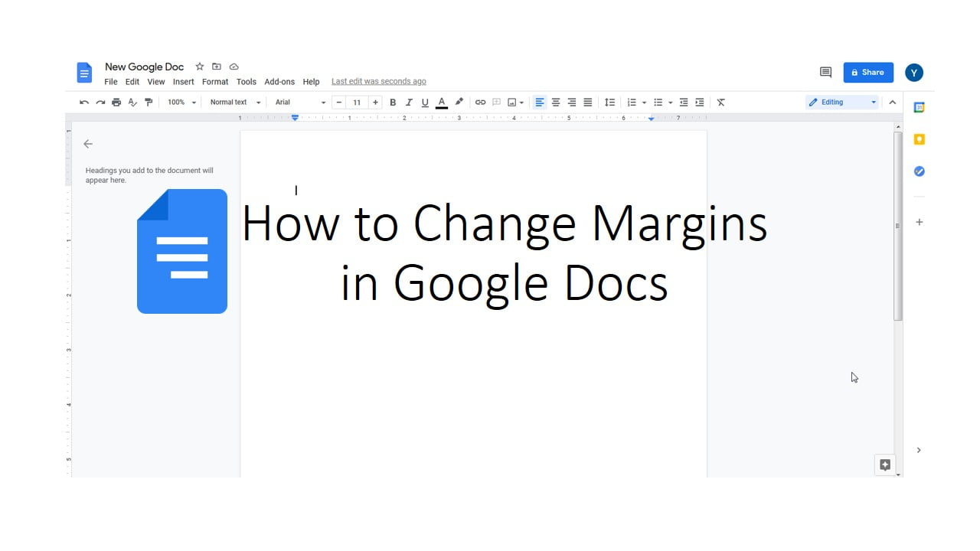Open the highlight color marker
The width and height of the screenshot is (980, 551).
(x=459, y=102)
